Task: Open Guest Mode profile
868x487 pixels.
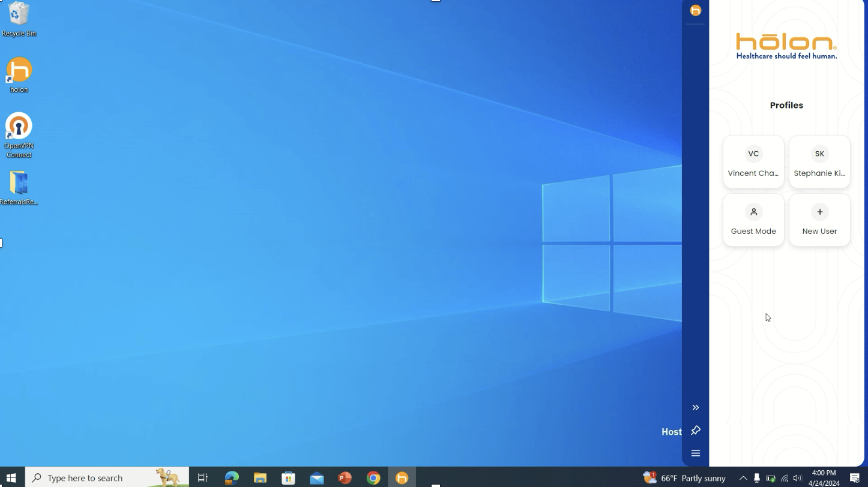Action: (753, 220)
